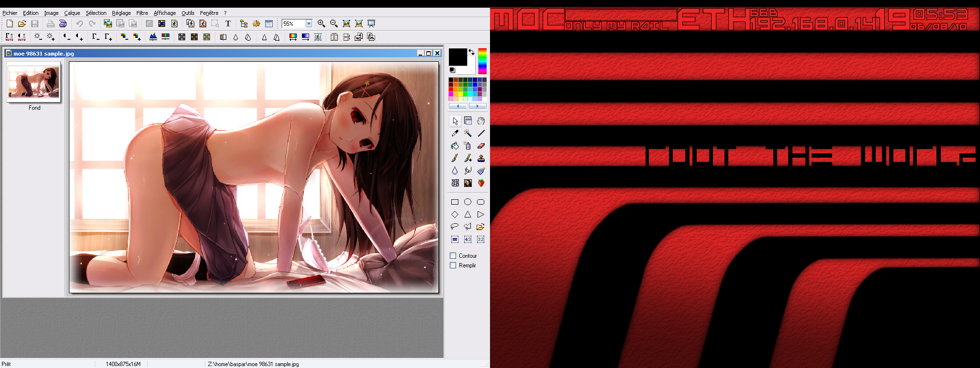Viewport: 980px width, 368px height.
Task: Select the ellipse selection shape
Action: click(x=468, y=202)
